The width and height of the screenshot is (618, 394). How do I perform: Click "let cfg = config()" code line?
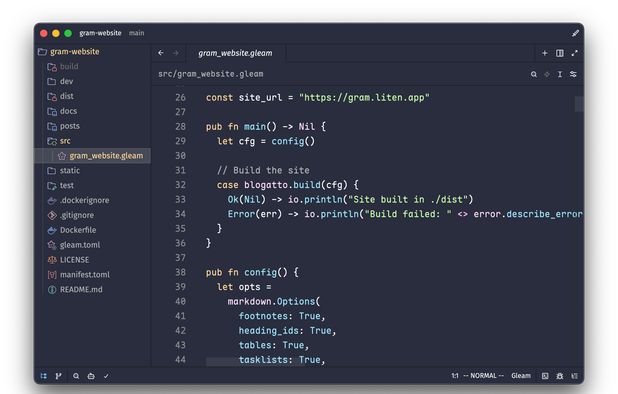266,141
